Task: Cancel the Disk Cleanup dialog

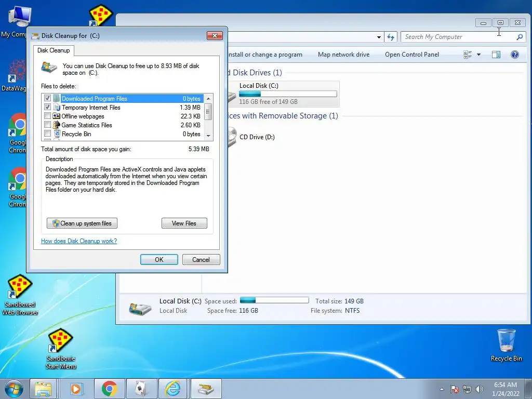Action: (x=201, y=260)
